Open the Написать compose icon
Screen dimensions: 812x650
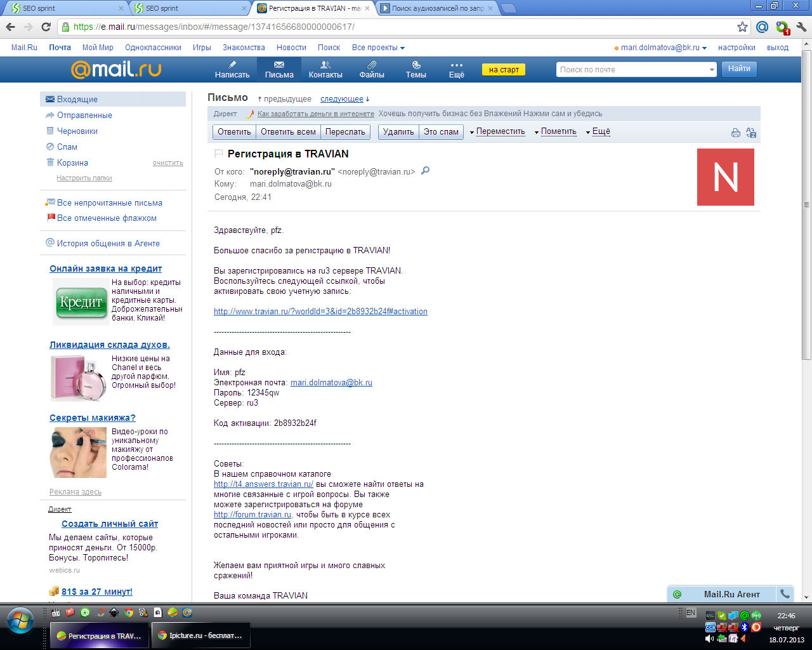(232, 69)
